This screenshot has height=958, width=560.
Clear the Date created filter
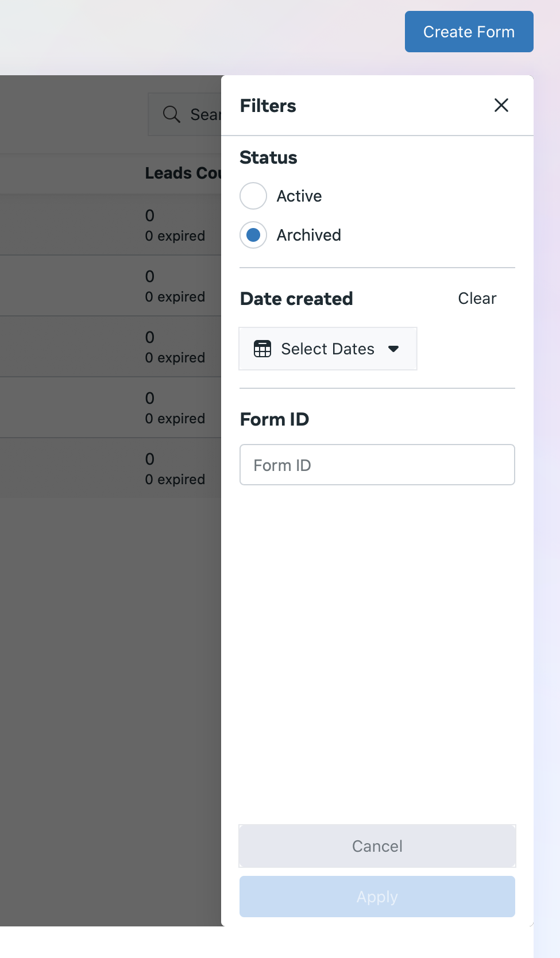477,299
